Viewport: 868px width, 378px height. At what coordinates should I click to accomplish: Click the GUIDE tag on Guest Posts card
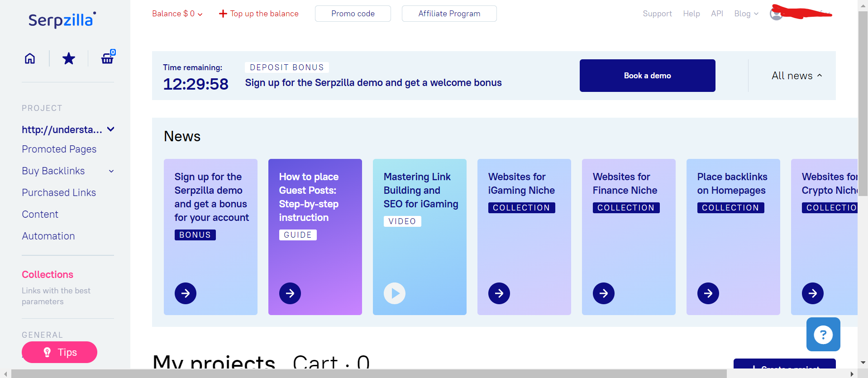click(298, 235)
